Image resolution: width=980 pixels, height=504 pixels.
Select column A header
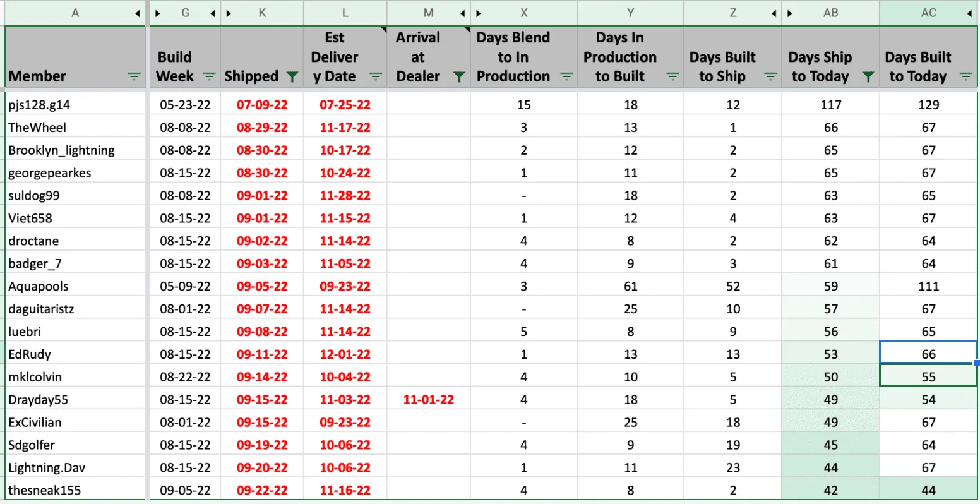coord(75,13)
